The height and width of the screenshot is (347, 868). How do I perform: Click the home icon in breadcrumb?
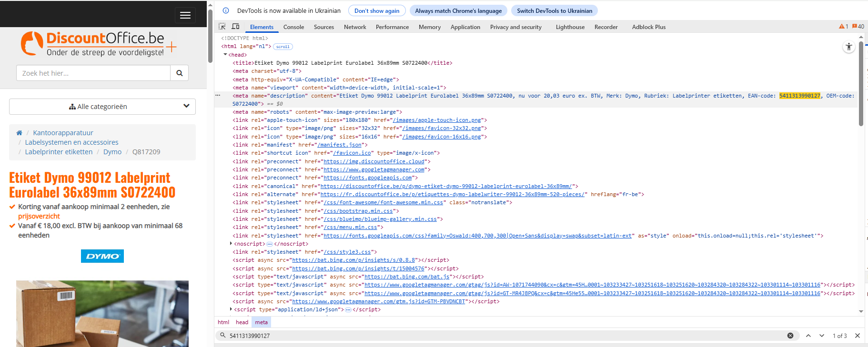(x=19, y=133)
